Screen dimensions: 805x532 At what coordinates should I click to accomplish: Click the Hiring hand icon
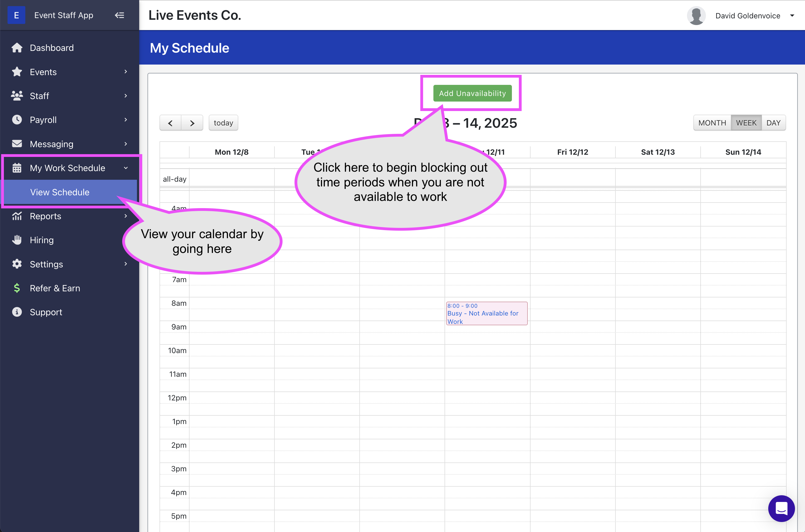pyautogui.click(x=17, y=240)
